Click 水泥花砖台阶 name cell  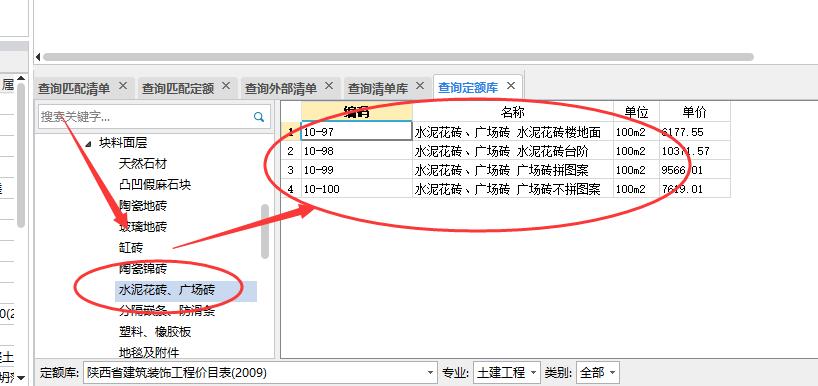(513, 151)
